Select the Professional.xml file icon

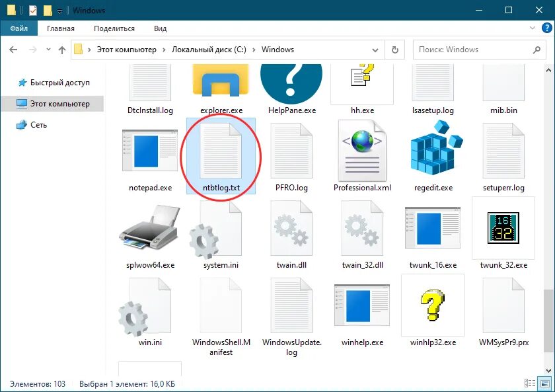(x=362, y=151)
